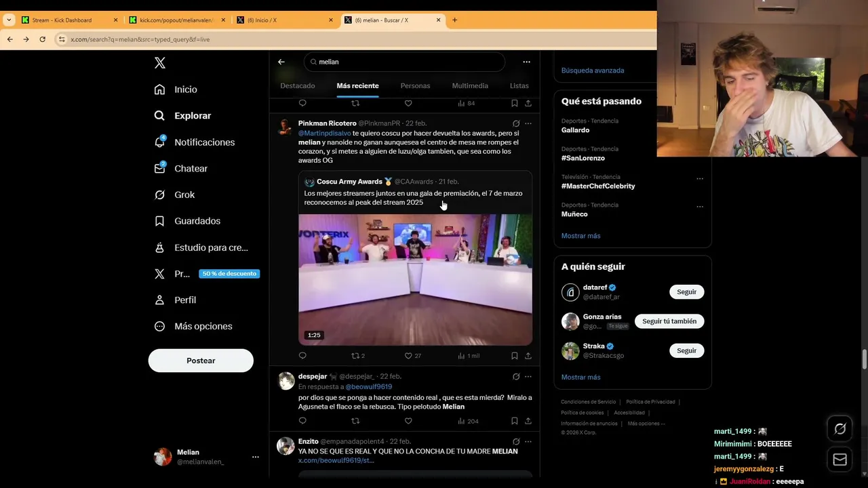
Task: Reload the page in the browser
Action: (x=42, y=39)
